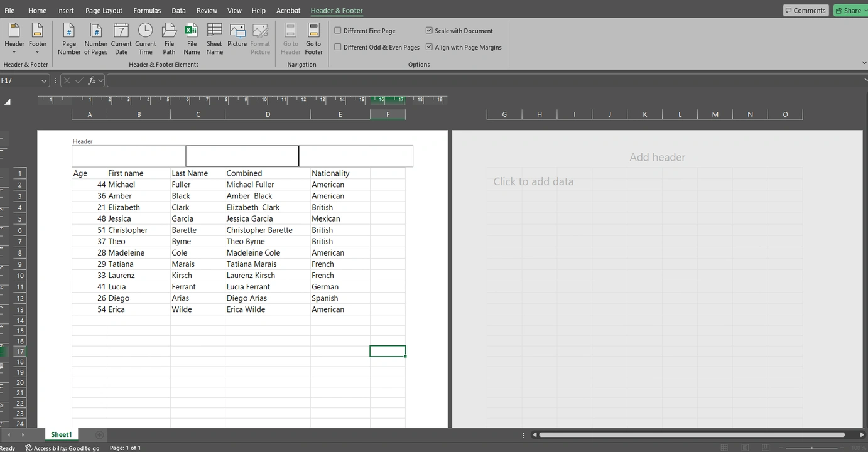The height and width of the screenshot is (452, 868).
Task: Switch to the Data tab
Action: [178, 10]
